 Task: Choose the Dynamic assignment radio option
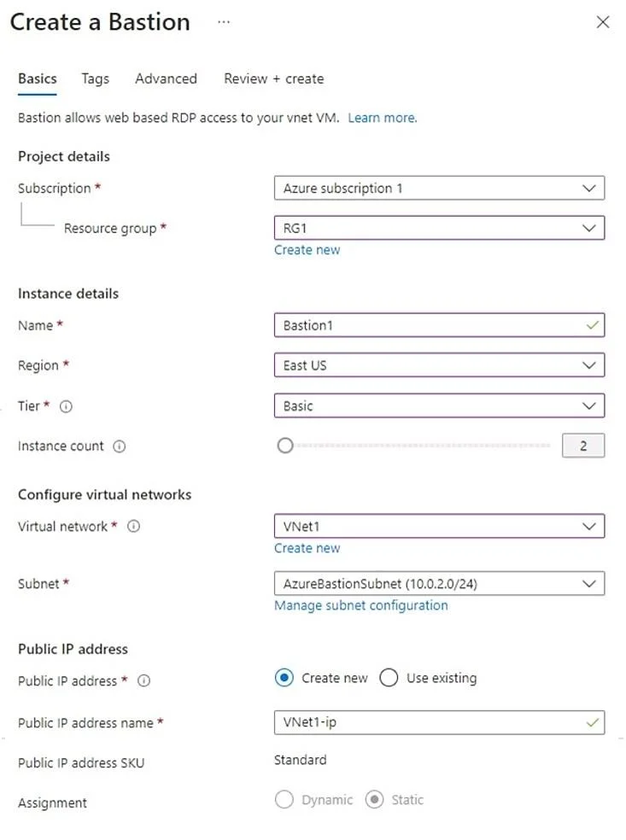click(x=284, y=799)
